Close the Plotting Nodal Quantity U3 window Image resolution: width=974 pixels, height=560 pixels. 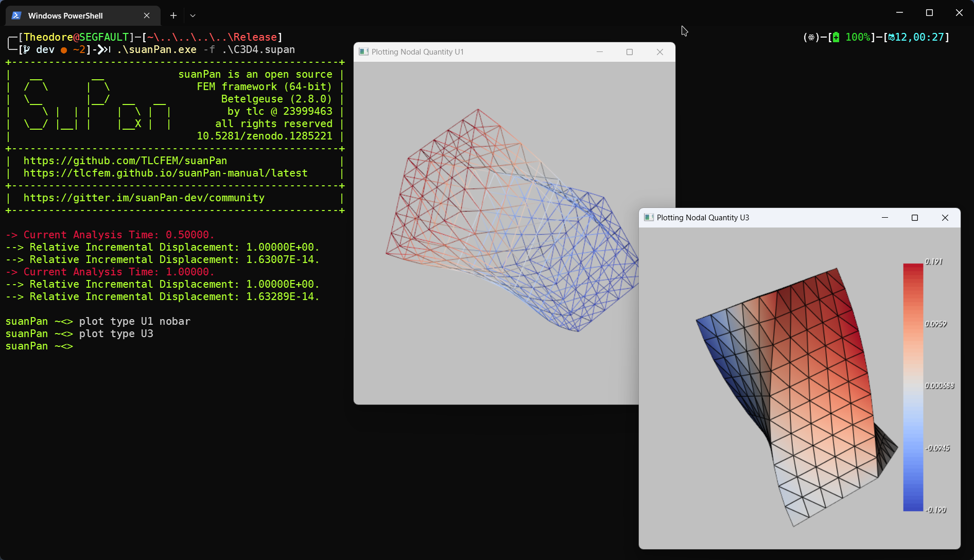pyautogui.click(x=945, y=218)
